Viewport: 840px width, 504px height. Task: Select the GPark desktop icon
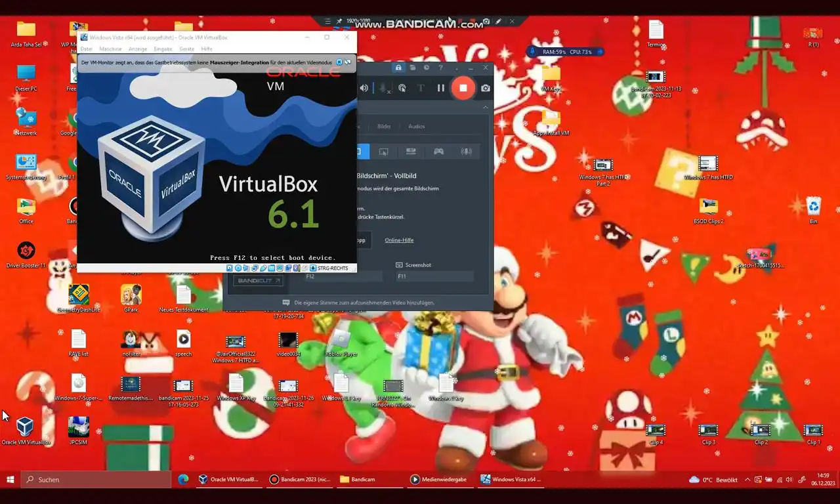point(131,299)
